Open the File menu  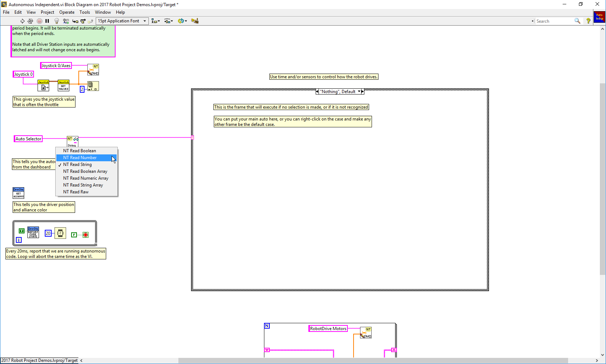6,12
